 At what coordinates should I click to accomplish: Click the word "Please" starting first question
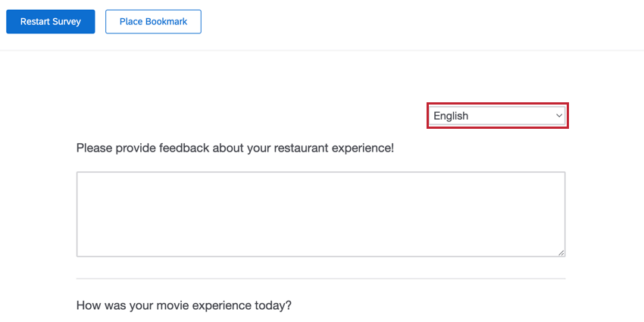94,148
